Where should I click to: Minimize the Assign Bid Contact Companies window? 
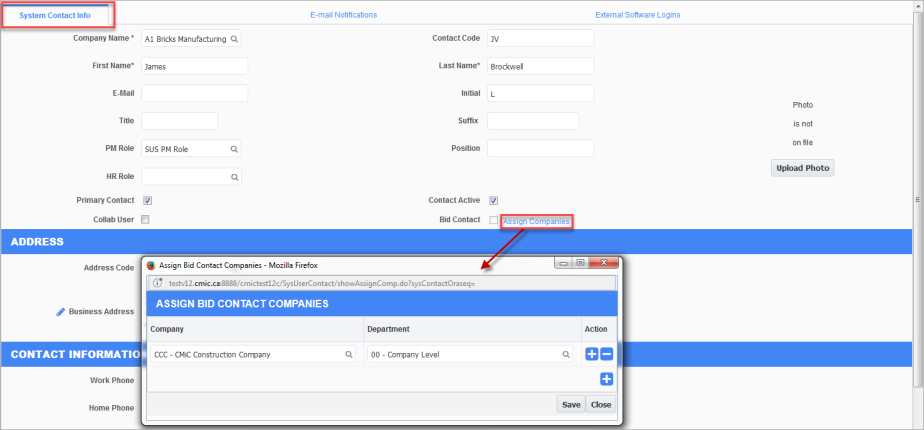[565, 263]
